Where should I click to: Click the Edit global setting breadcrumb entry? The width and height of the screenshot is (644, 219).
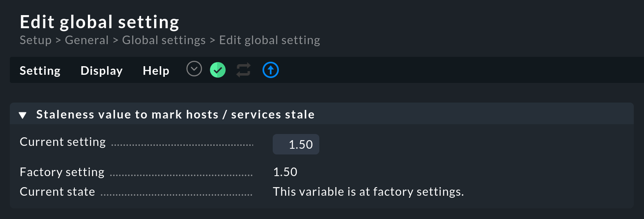[x=269, y=40]
